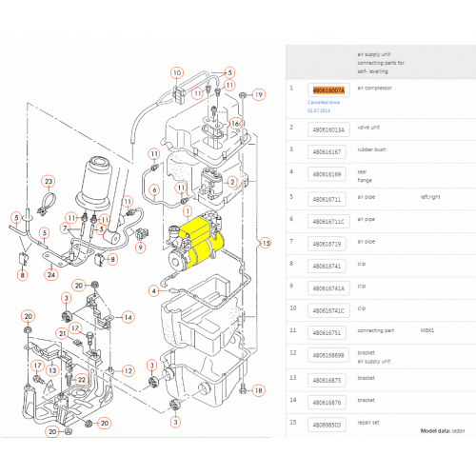Click the "rubber bush" description text
476x476 pixels.
[x=371, y=149]
